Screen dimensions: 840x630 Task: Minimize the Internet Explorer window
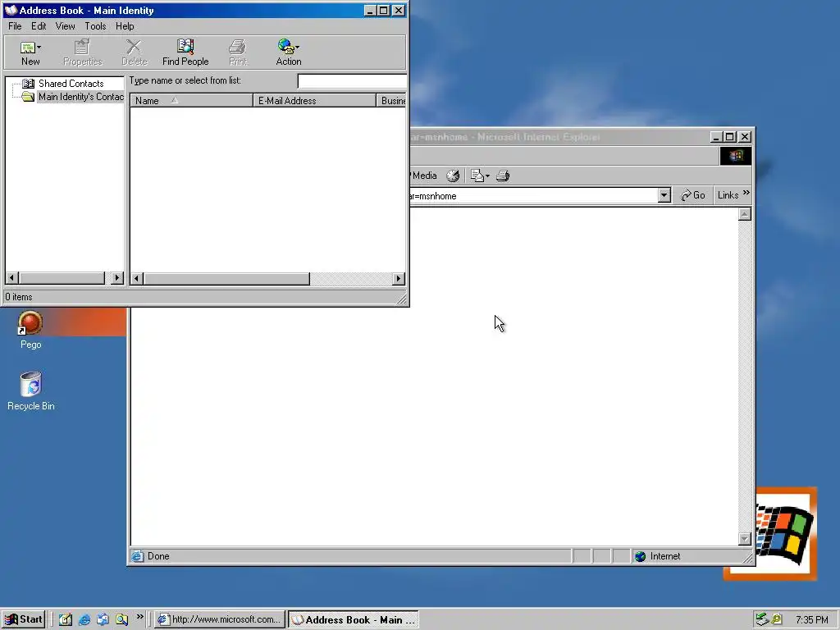click(x=716, y=137)
